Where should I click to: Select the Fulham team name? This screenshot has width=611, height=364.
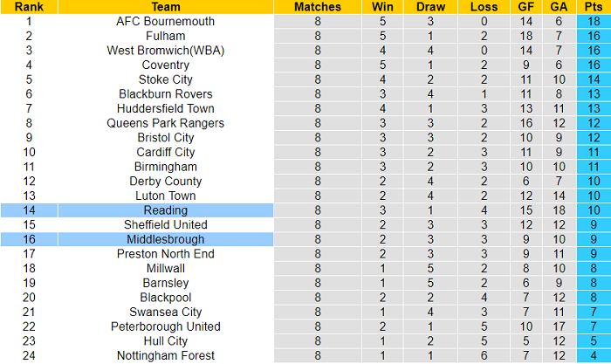pos(166,36)
